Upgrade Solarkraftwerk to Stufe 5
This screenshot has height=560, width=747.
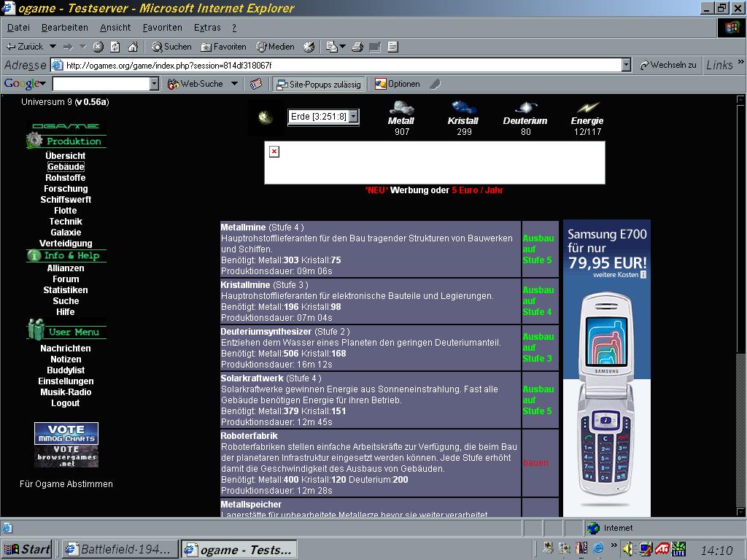tap(538, 400)
